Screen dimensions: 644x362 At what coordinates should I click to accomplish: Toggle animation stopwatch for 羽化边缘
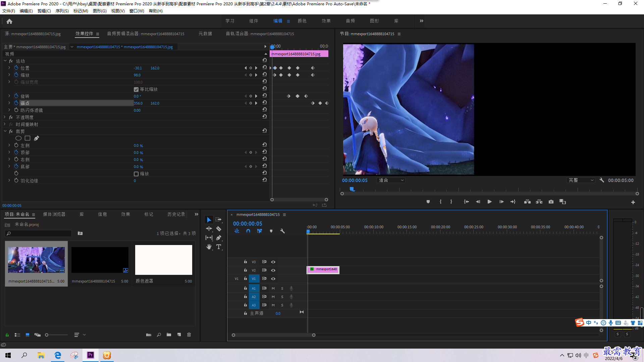[x=16, y=180]
